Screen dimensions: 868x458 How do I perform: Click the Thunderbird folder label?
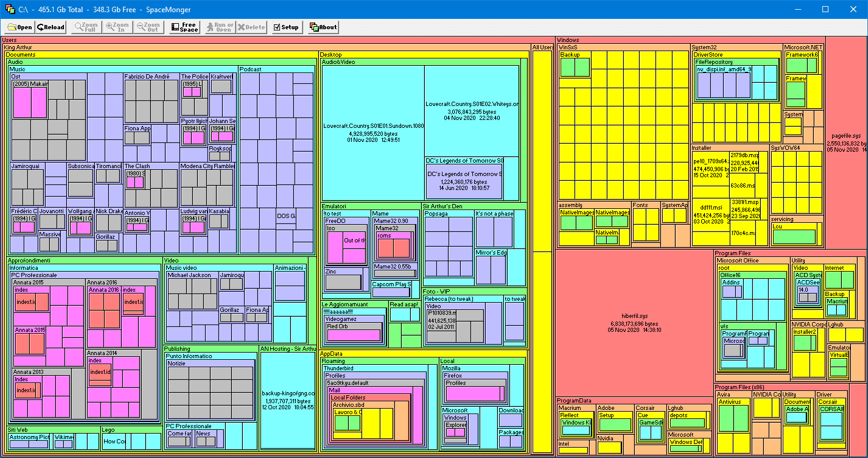tap(338, 368)
